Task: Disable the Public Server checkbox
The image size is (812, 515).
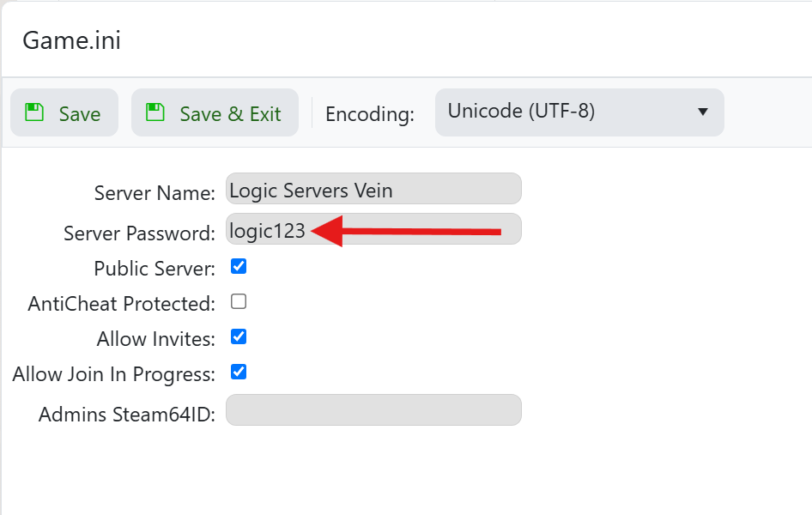Action: [239, 266]
